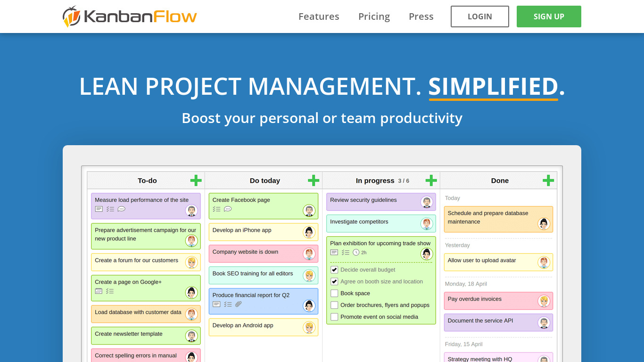Image resolution: width=644 pixels, height=362 pixels.
Task: Click the In progress 3 / 6 header
Action: 382,181
